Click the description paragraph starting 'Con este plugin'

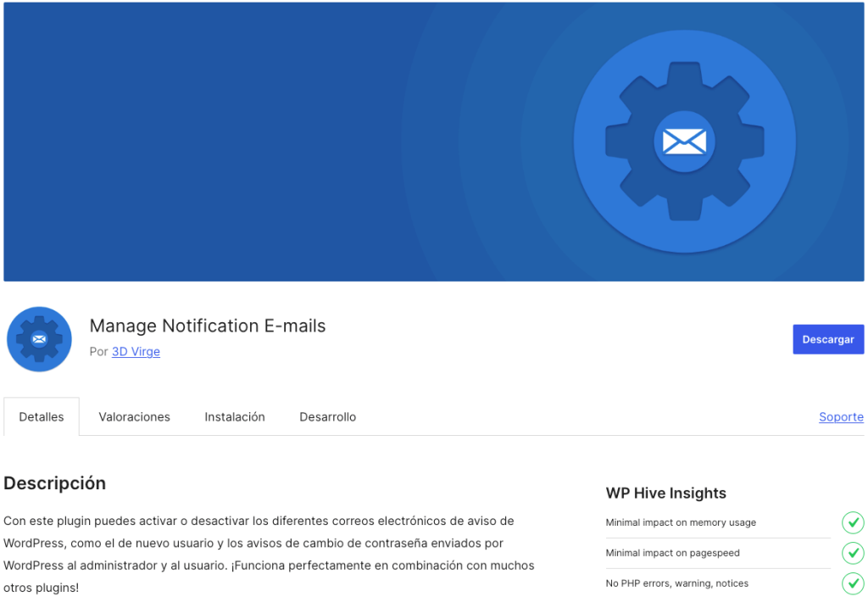[269, 554]
